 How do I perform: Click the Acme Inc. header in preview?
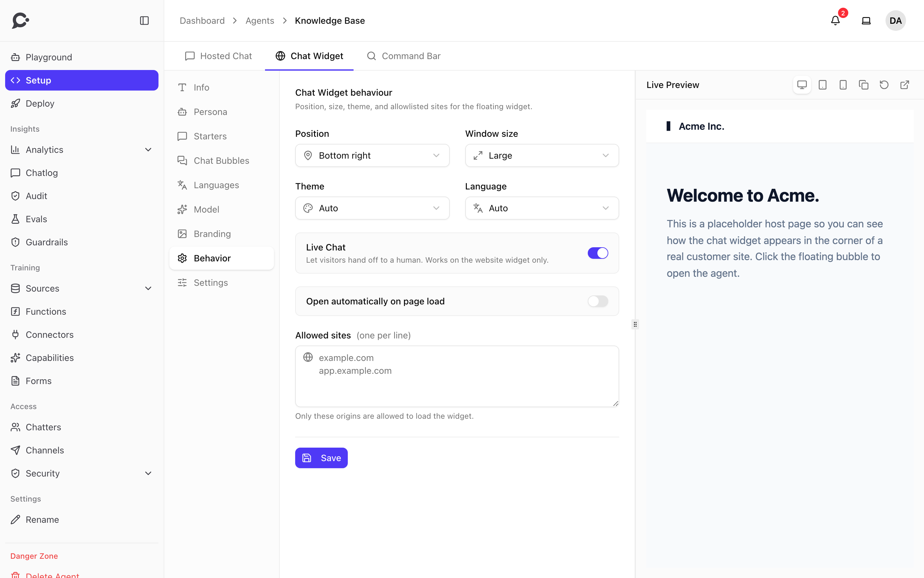click(701, 127)
